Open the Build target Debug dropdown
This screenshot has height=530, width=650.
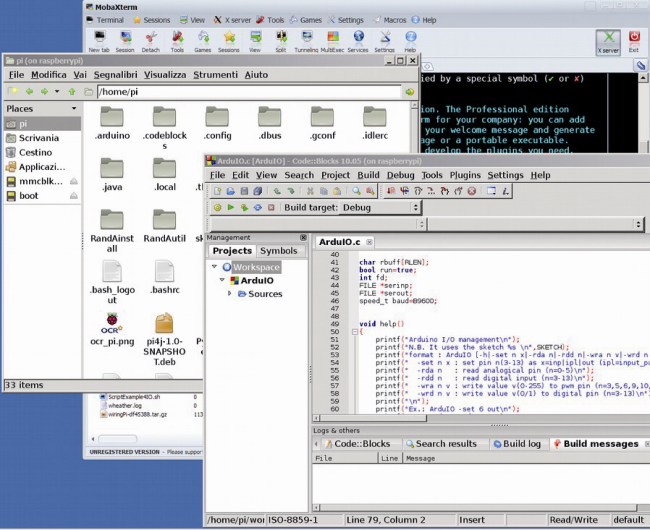[x=380, y=208]
